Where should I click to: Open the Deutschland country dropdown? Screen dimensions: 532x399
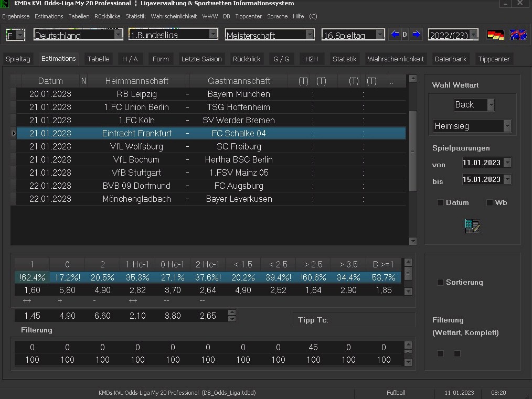[x=118, y=35]
